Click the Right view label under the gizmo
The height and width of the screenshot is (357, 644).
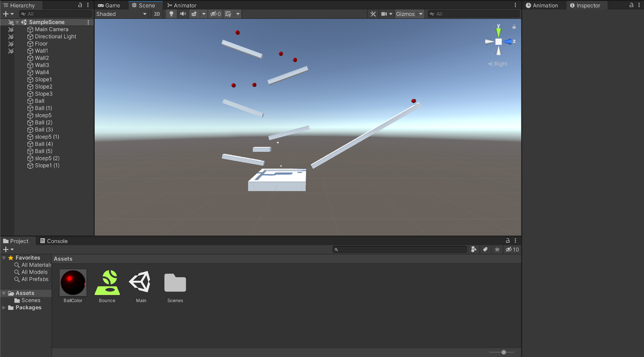click(x=498, y=64)
